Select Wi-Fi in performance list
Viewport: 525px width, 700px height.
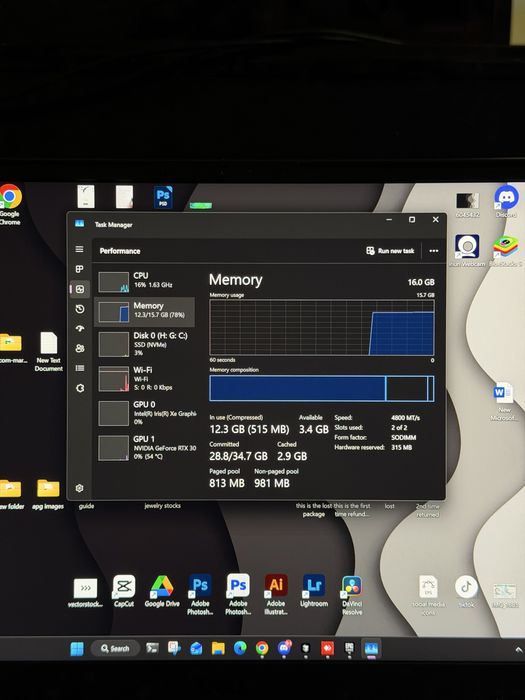pos(145,379)
